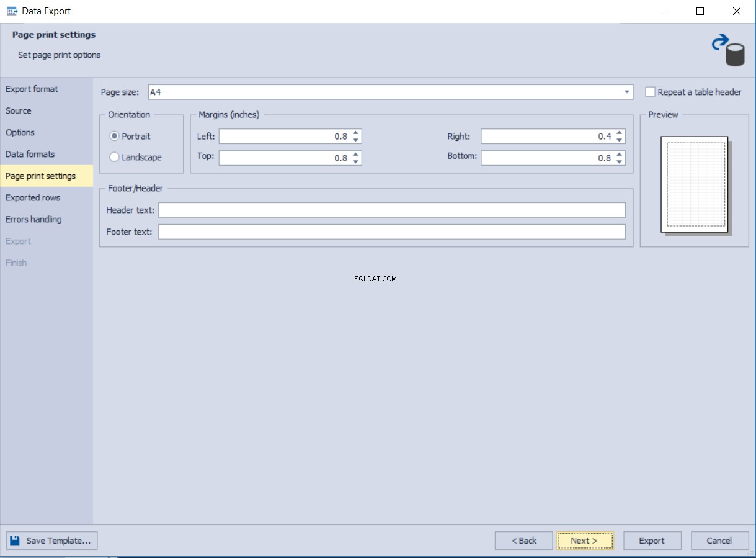Image resolution: width=756 pixels, height=558 pixels.
Task: Click the Data Export title bar icon
Action: point(12,11)
